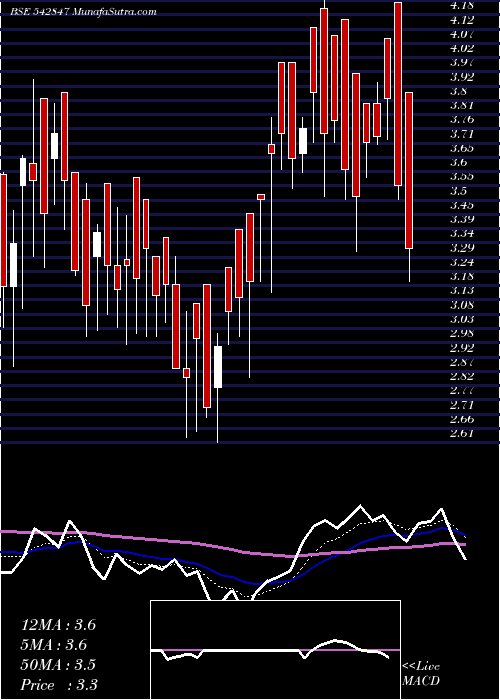Open the MACD inset chart panel
Screen dimensions: 500x700
point(275,650)
